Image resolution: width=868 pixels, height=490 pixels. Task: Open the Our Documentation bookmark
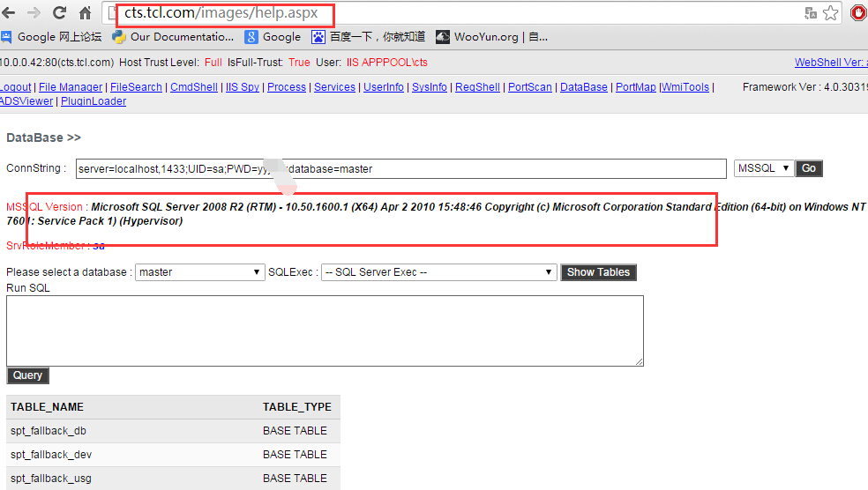(173, 37)
